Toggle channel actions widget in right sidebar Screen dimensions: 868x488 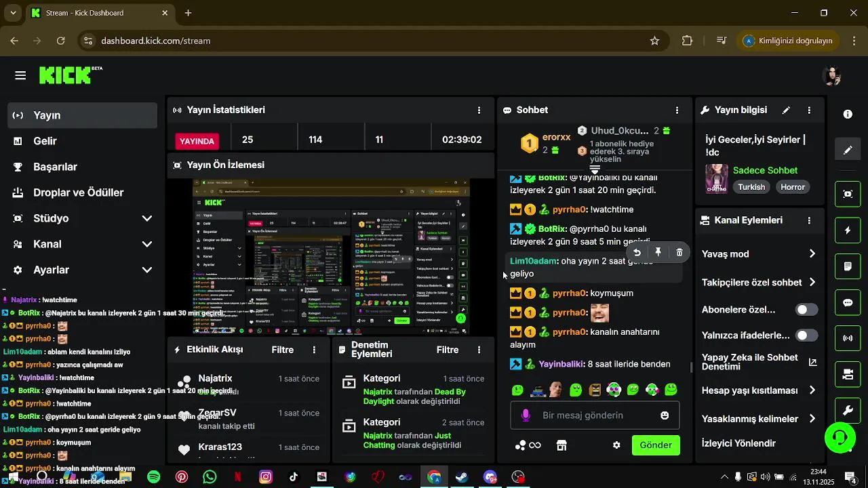tap(848, 374)
